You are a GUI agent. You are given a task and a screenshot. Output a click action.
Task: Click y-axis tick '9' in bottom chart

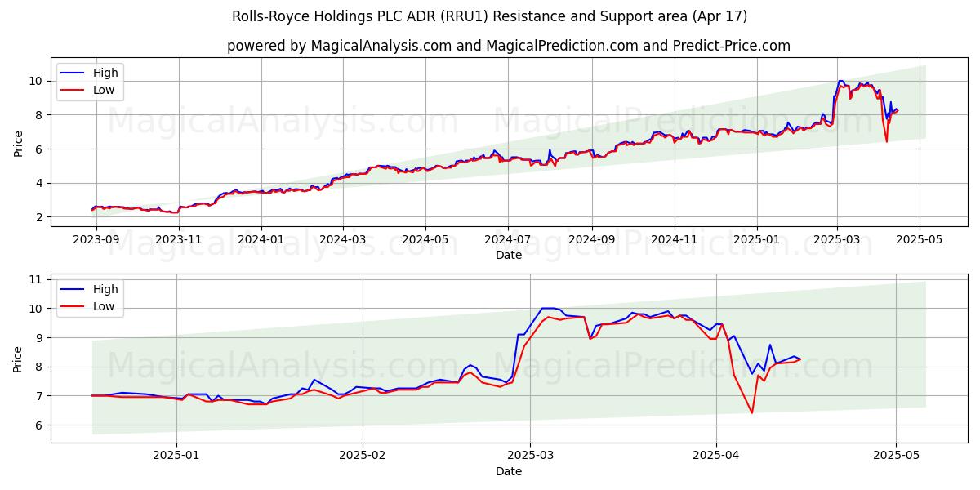click(x=40, y=337)
